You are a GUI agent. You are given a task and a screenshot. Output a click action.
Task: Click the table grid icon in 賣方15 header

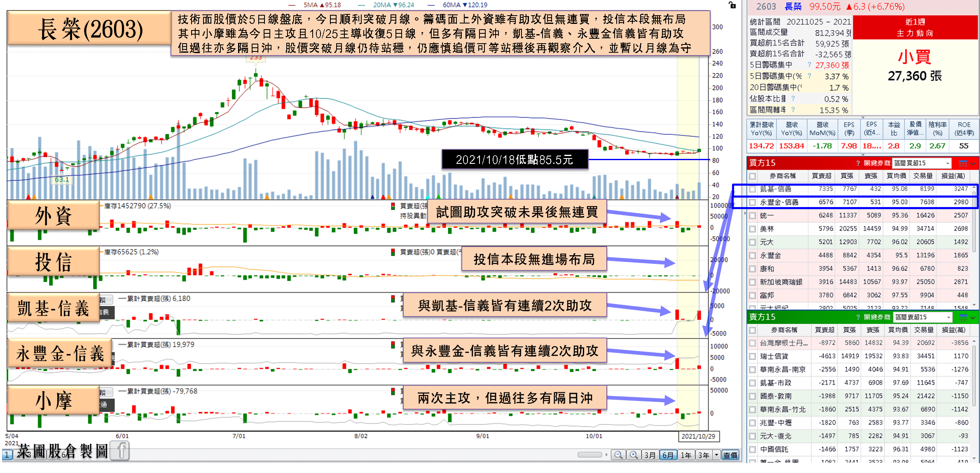pyautogui.click(x=963, y=317)
